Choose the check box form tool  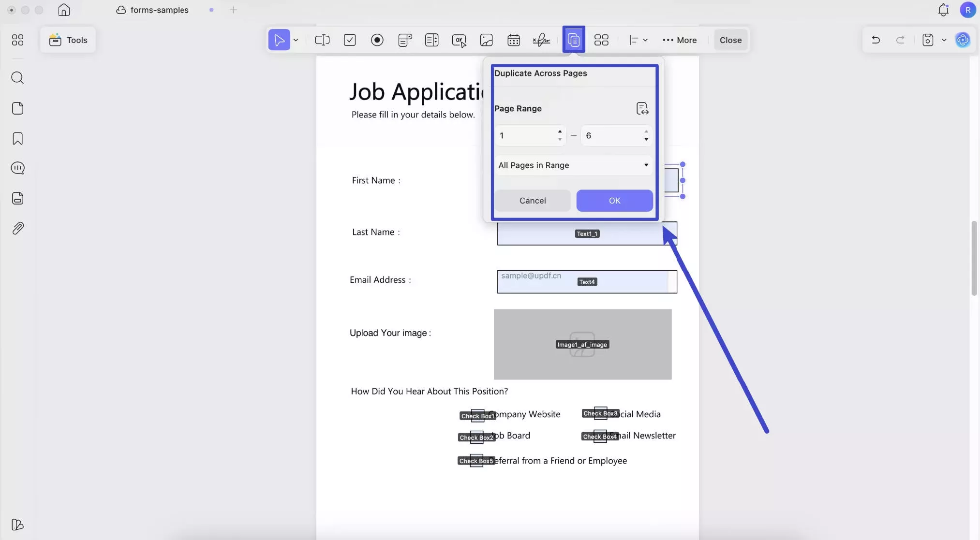point(350,40)
